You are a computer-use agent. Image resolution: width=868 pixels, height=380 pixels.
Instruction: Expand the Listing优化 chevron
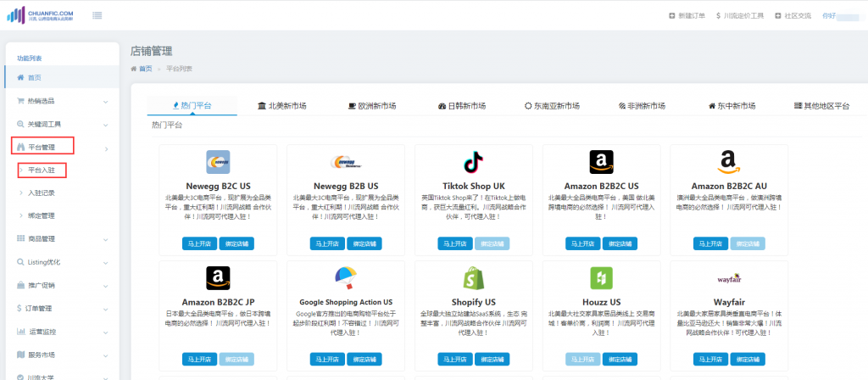click(x=106, y=263)
